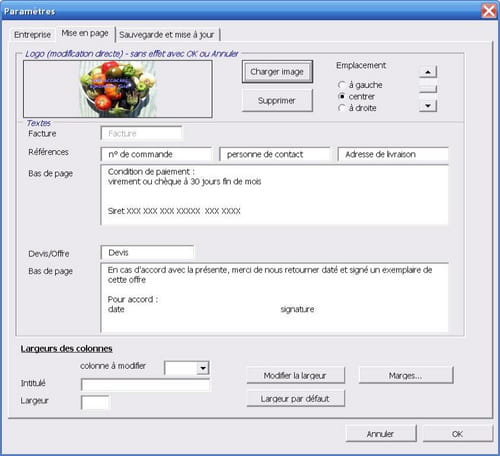Screen dimensions: 500x456
Task: Click the 'Modifier la largeur' button
Action: tap(295, 376)
